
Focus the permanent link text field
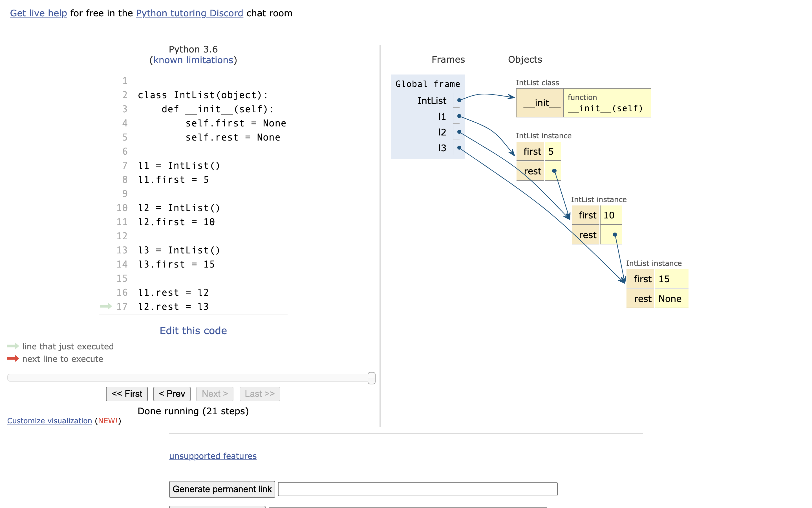tap(418, 489)
